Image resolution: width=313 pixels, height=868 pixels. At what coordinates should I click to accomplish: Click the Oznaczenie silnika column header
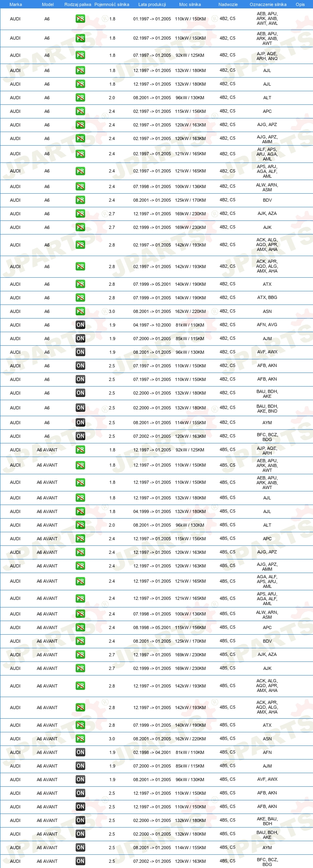[268, 4]
